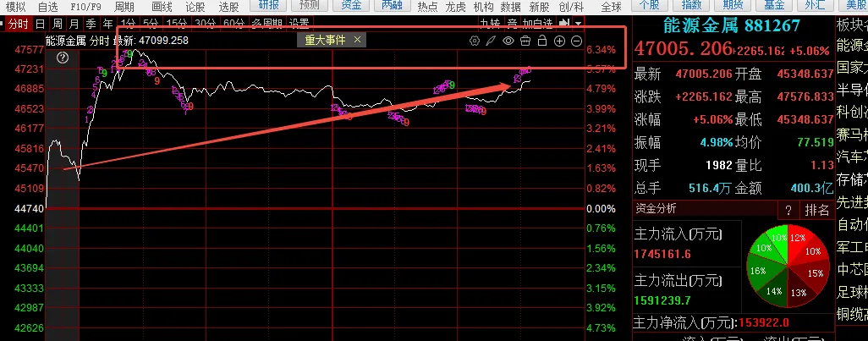The image size is (868, 341).
Task: Open the 选股 menu
Action: [x=228, y=8]
